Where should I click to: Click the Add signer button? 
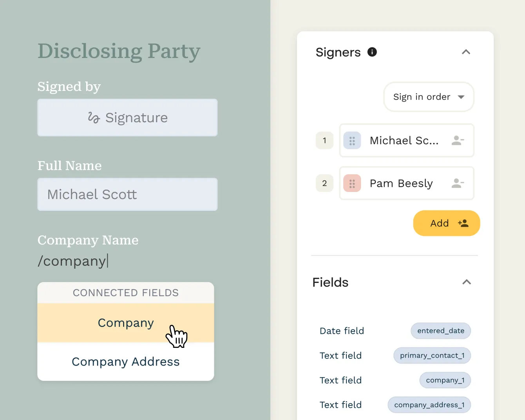[x=446, y=223]
